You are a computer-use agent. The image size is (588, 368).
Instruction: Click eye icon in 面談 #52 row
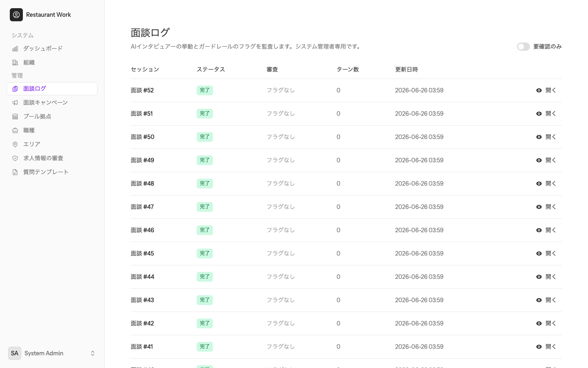tap(539, 90)
